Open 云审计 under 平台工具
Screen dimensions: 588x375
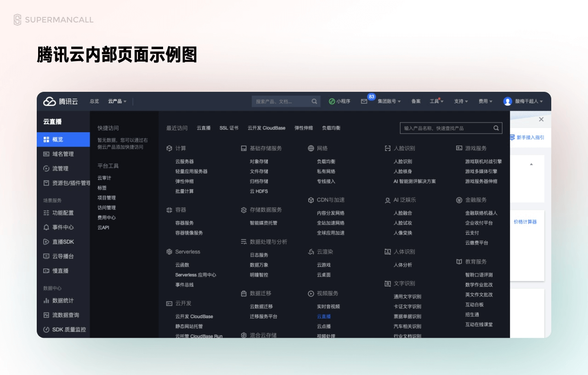(104, 178)
